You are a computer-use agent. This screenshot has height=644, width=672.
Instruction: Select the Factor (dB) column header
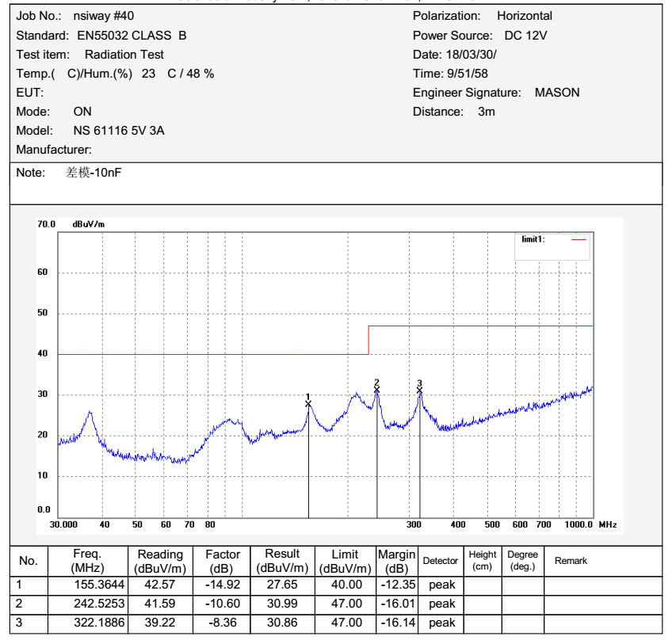point(223,561)
